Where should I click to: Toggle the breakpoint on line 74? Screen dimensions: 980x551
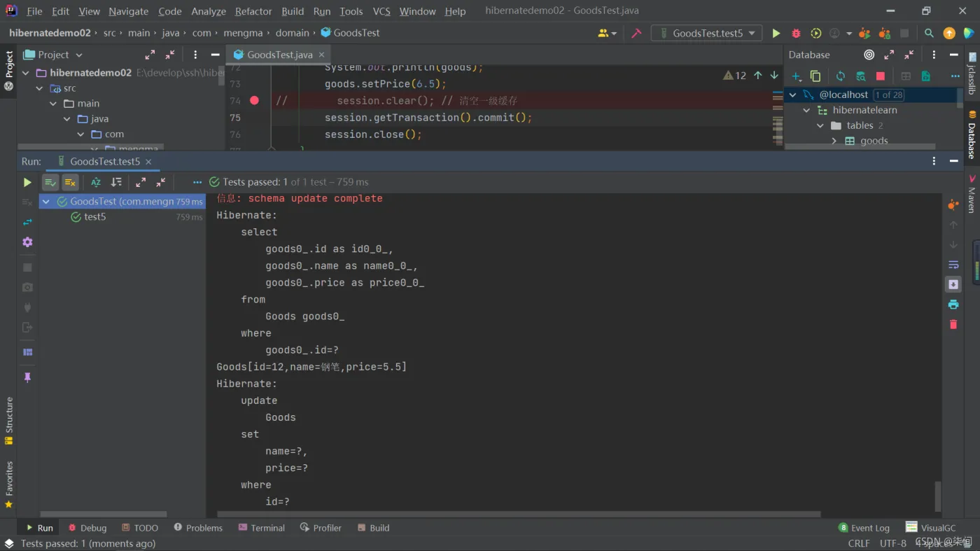pyautogui.click(x=254, y=100)
